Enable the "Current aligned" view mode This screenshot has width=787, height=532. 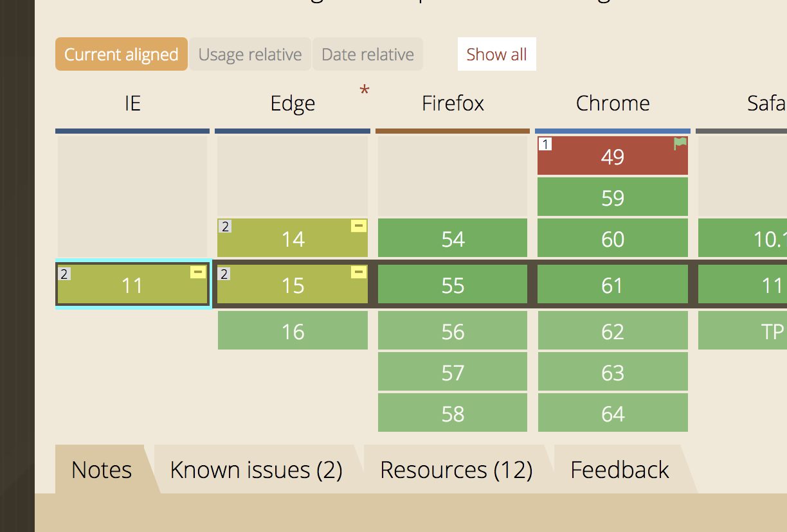click(121, 54)
